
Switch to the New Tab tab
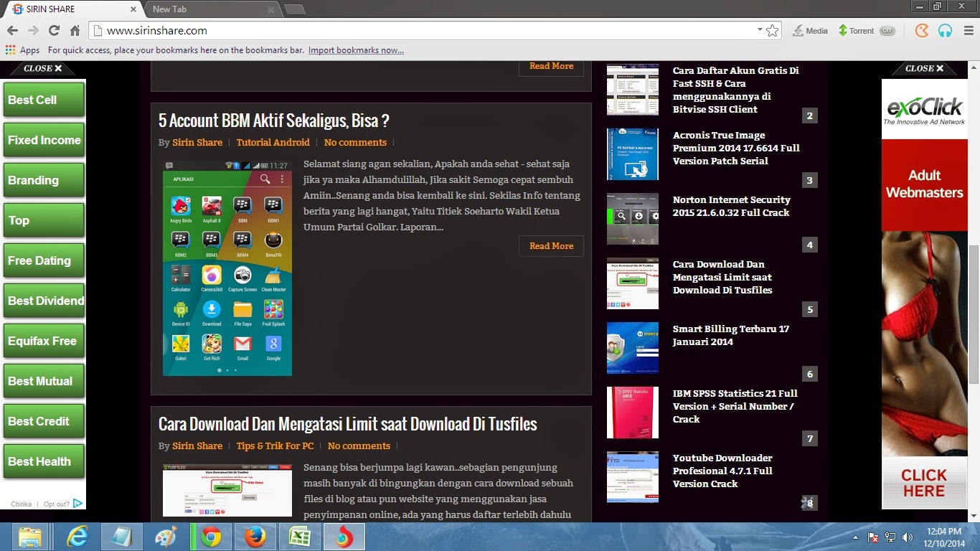(208, 9)
